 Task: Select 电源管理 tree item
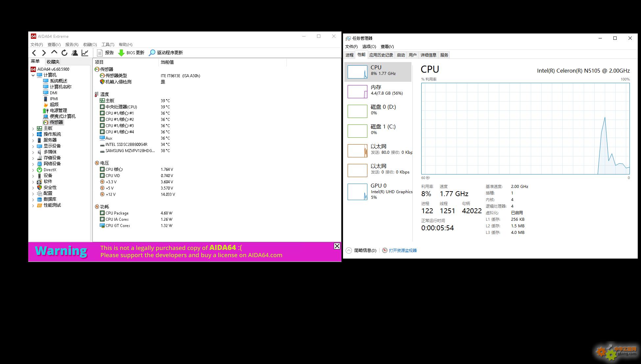(55, 110)
